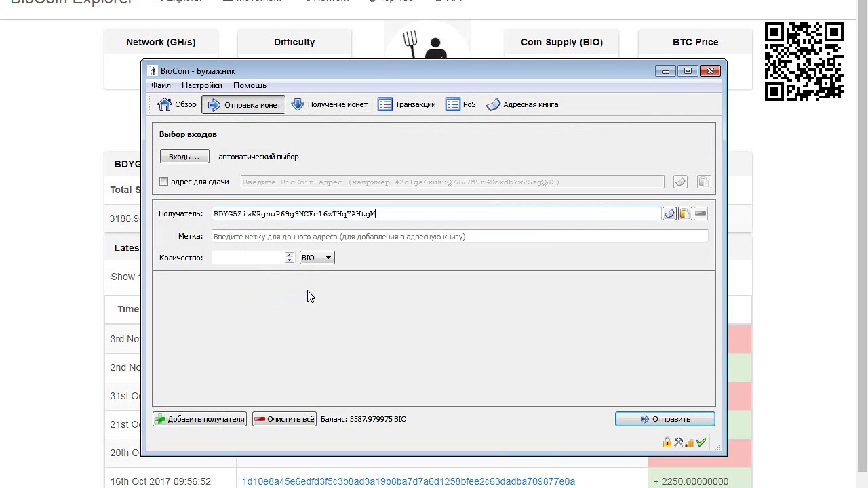Click the QR code on explorer page
This screenshot has width=868, height=488.
click(x=804, y=62)
